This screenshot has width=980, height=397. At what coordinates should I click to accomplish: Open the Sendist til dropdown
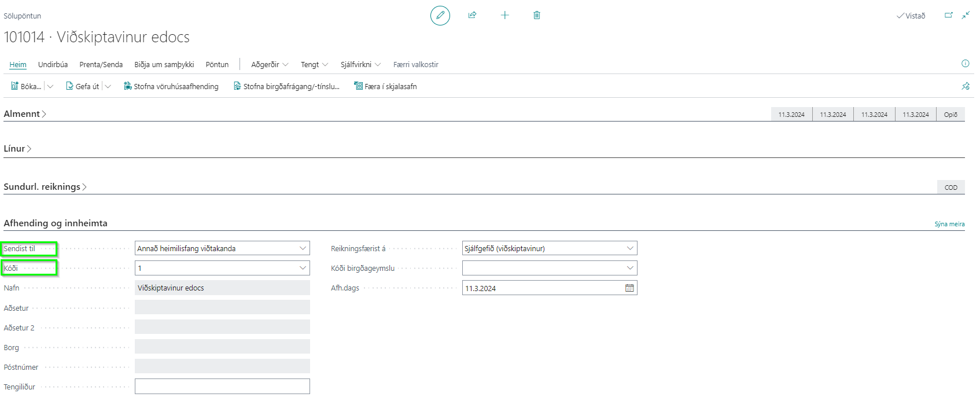303,248
